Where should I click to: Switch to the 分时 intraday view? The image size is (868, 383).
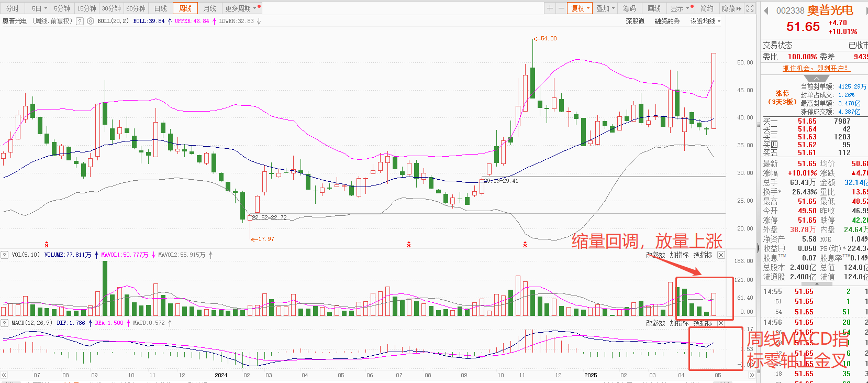[x=13, y=8]
